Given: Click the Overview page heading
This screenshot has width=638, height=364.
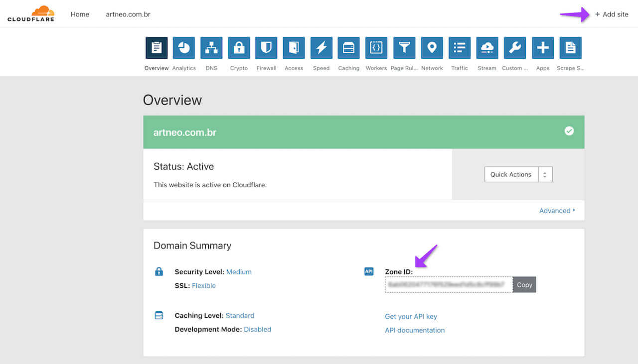Looking at the screenshot, I should (x=172, y=100).
